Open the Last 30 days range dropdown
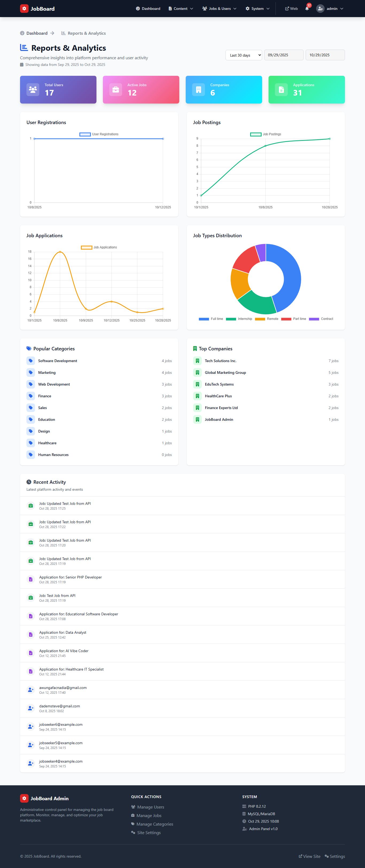The image size is (365, 868). pyautogui.click(x=244, y=55)
